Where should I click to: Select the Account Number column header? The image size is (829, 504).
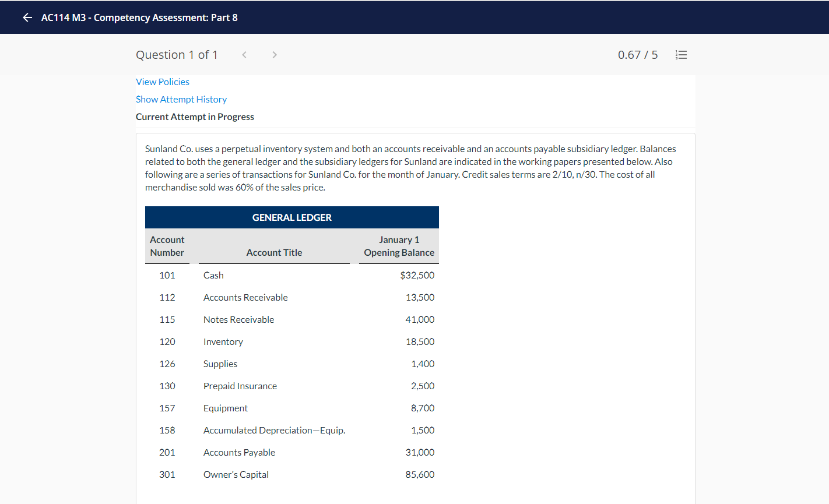click(167, 246)
